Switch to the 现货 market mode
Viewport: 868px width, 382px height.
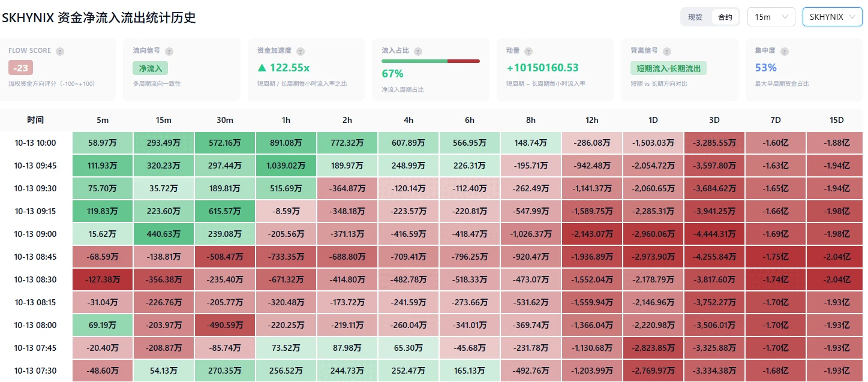pyautogui.click(x=695, y=17)
